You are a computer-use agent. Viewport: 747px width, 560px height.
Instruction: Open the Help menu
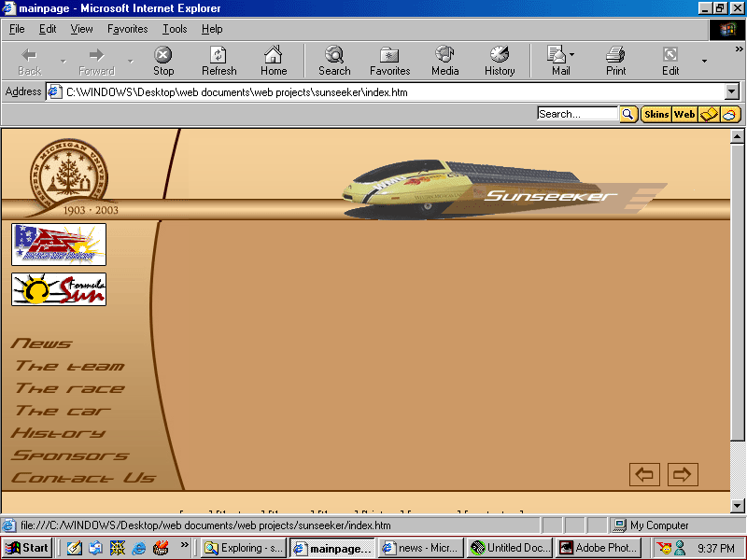coord(212,29)
